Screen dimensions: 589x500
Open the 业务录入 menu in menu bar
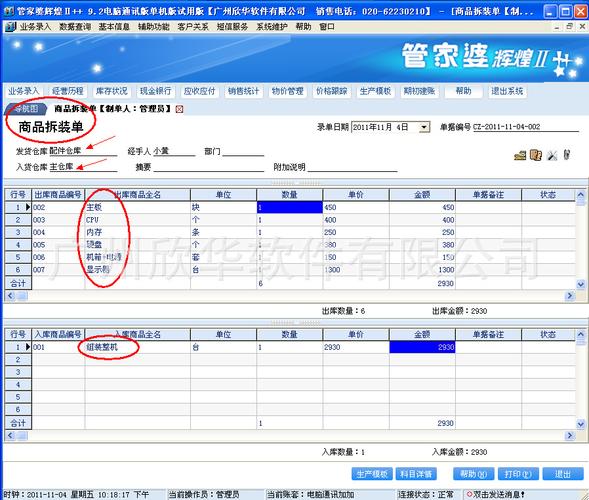point(35,27)
